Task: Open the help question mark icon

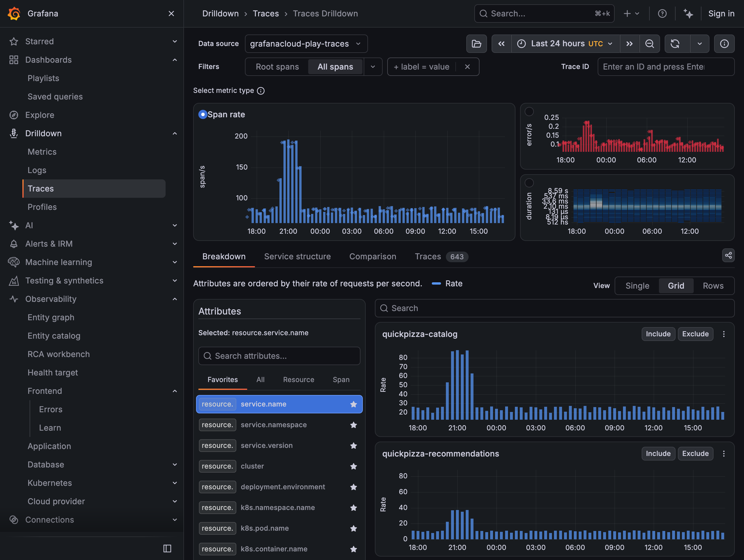Action: tap(662, 14)
